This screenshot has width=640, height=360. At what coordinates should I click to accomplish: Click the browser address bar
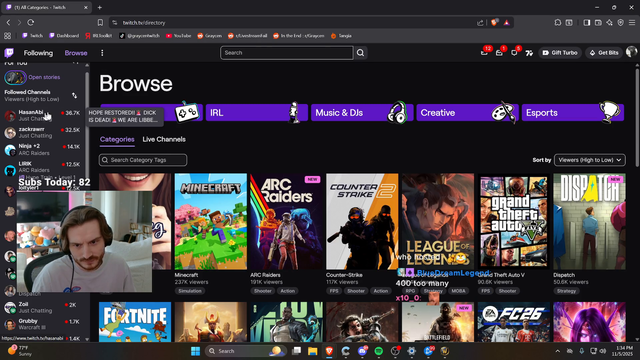(x=294, y=22)
